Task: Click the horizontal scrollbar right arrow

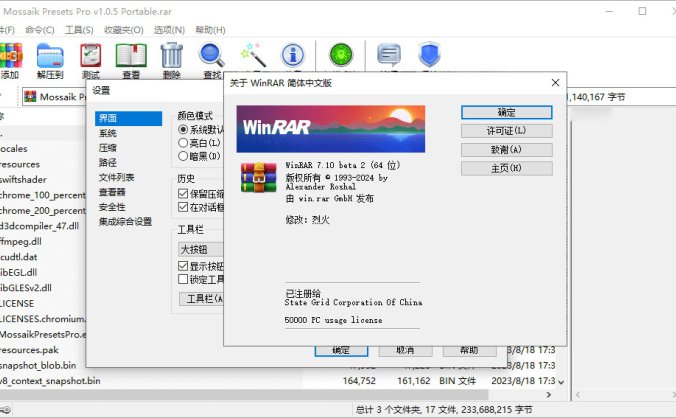Action: 548,395
